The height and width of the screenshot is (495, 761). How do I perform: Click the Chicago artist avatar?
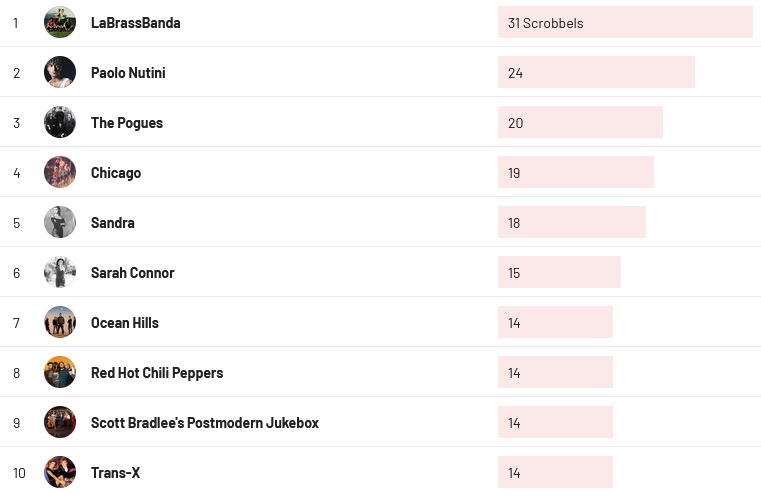click(60, 172)
